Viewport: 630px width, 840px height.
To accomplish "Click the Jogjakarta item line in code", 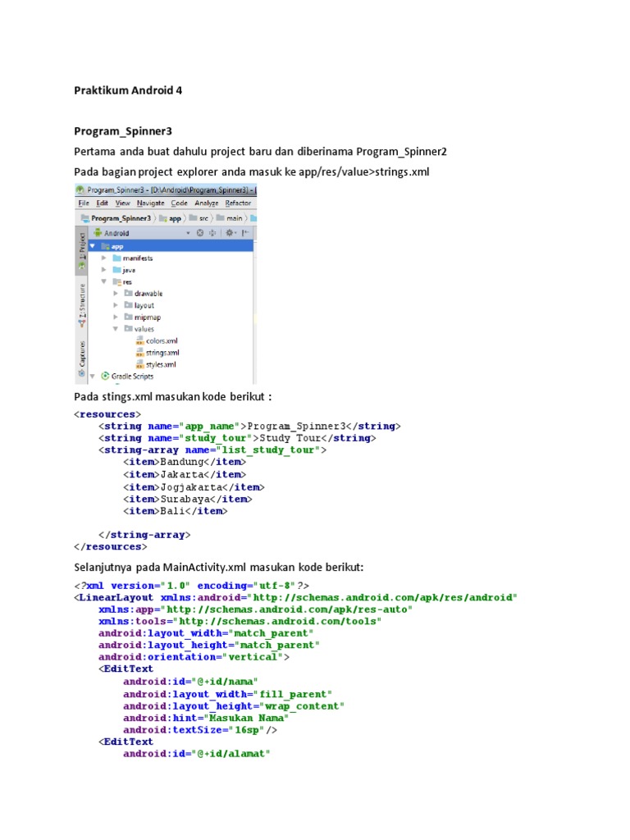I will pos(194,487).
